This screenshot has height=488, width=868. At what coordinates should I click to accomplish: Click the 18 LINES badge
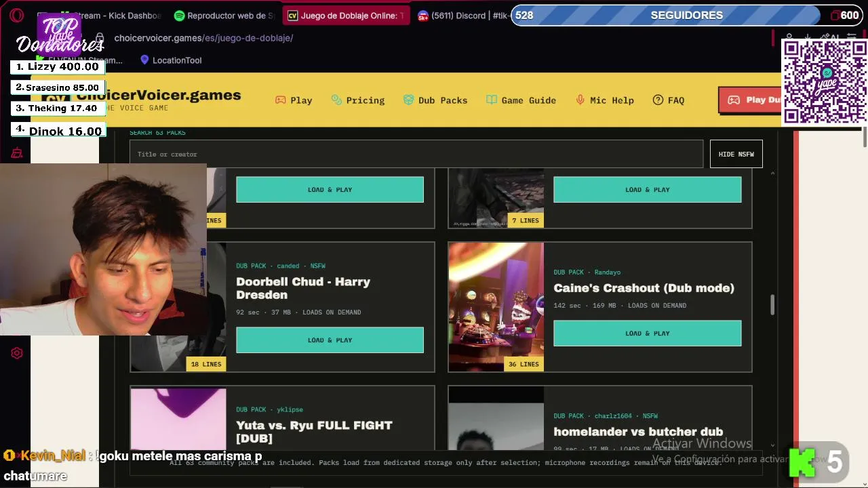tap(206, 364)
